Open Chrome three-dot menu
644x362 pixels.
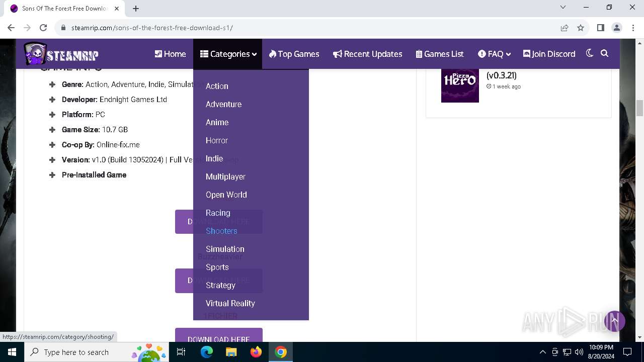(632, 28)
